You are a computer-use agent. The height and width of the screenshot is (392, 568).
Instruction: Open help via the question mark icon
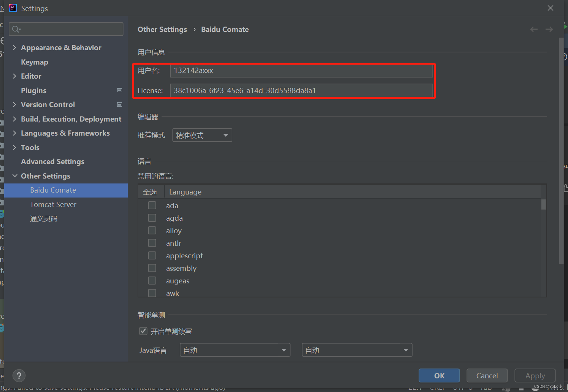(x=19, y=376)
